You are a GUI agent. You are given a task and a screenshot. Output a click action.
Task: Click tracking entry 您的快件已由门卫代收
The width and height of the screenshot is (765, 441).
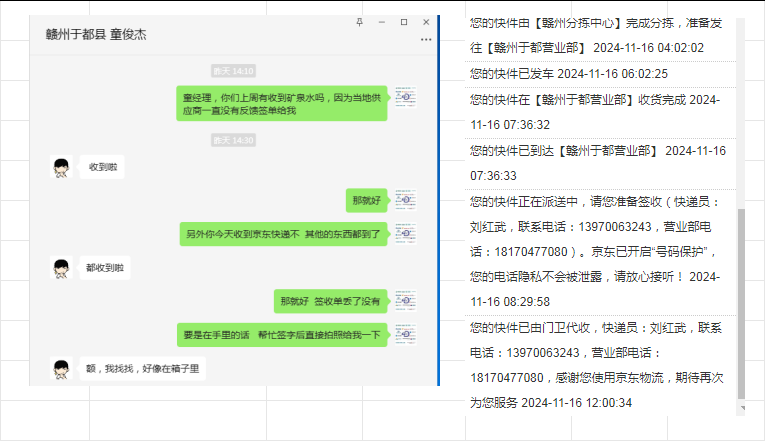[600, 365]
